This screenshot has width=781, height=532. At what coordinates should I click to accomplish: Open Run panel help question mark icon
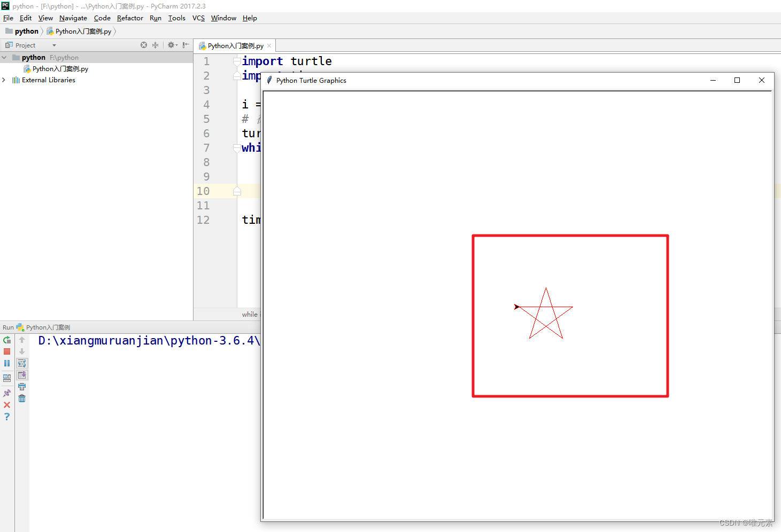pos(7,417)
